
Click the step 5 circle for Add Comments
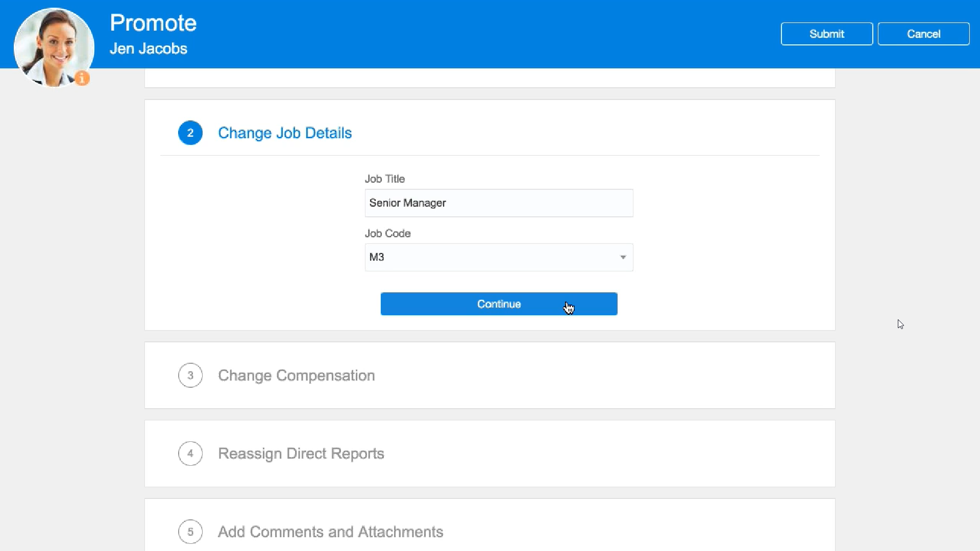[190, 532]
